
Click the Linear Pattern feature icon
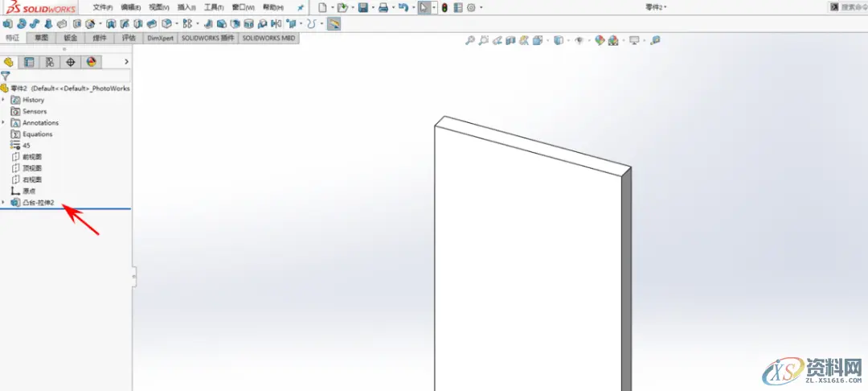(187, 24)
